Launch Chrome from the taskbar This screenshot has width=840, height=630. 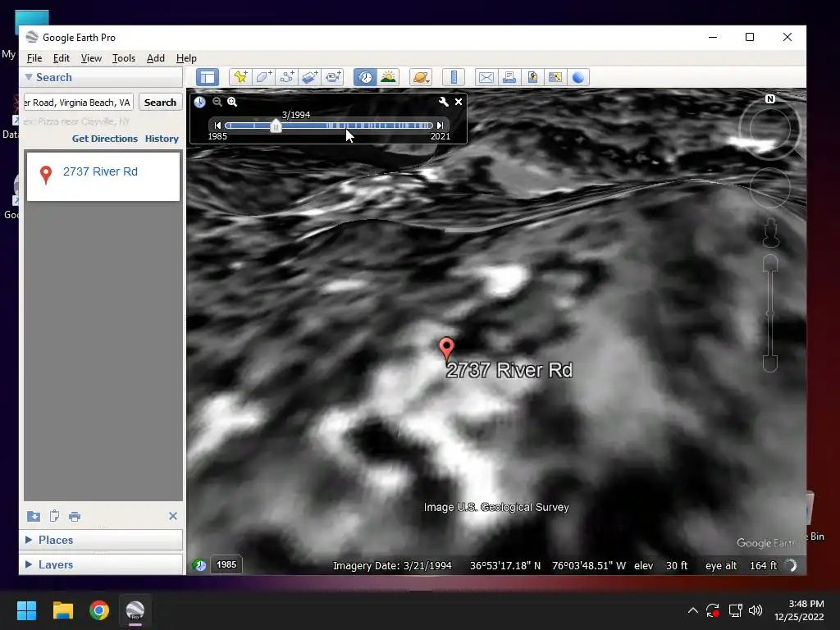pos(99,610)
